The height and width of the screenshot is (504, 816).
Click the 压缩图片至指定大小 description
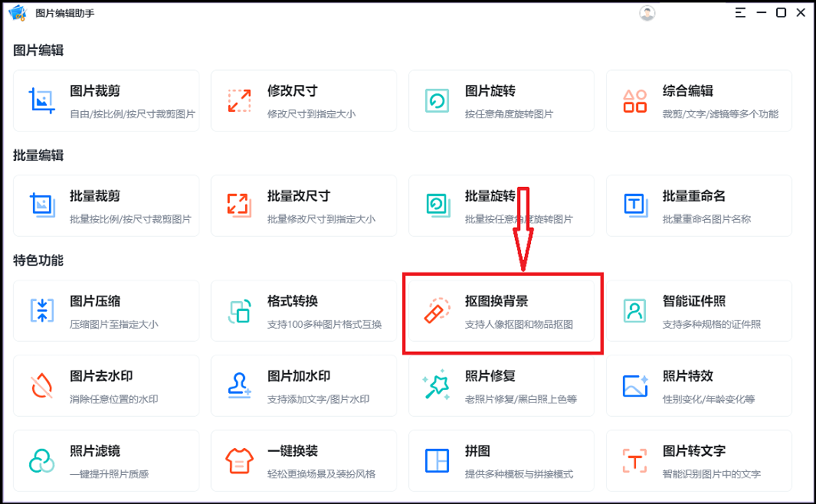114,324
